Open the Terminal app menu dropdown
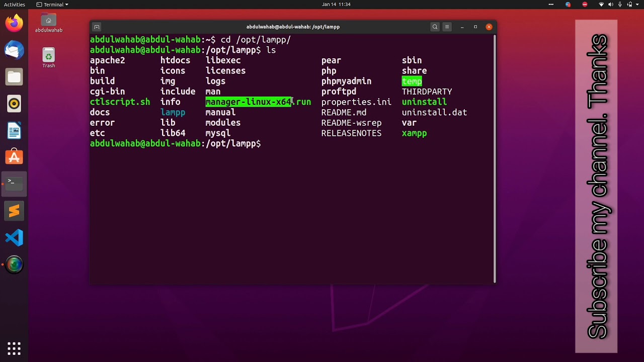The image size is (644, 362). (53, 5)
